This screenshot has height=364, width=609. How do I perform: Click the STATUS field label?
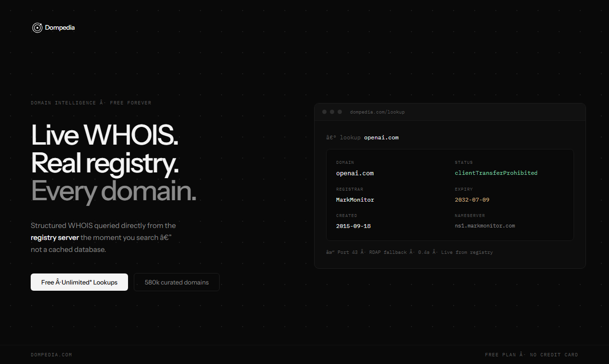coord(464,163)
